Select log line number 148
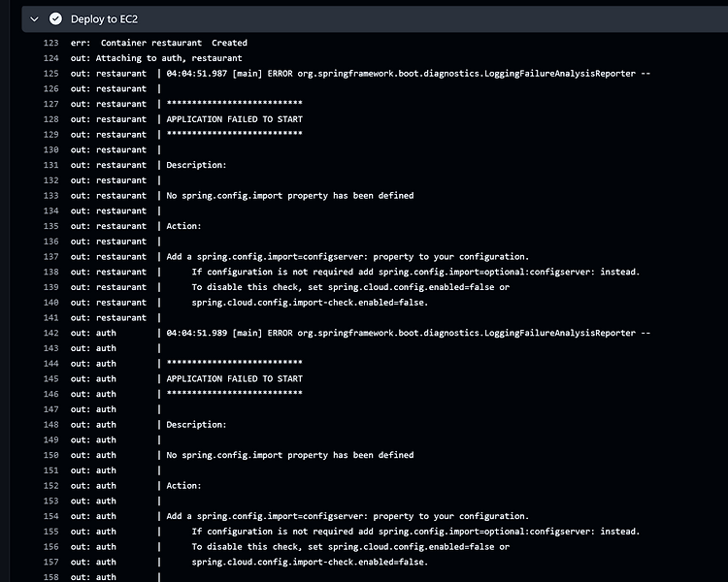 click(51, 425)
